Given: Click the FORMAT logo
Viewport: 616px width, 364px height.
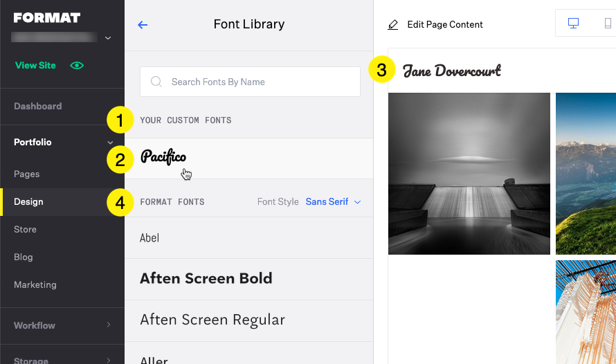Looking at the screenshot, I should point(47,18).
